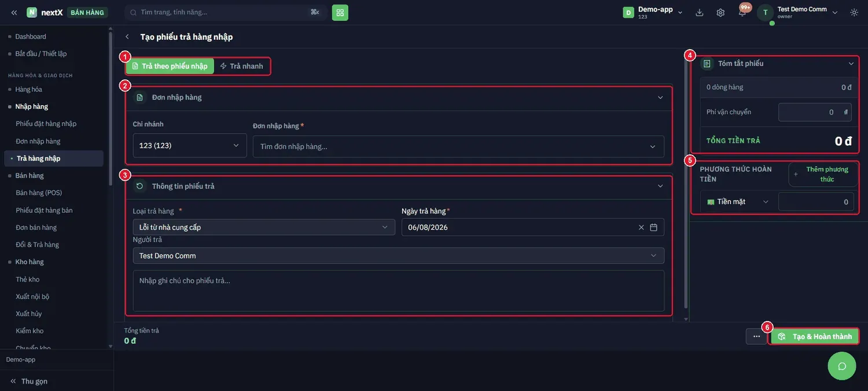Open Phiếu đặt hàng nhập in sidebar
This screenshot has width=868, height=391.
tap(46, 124)
